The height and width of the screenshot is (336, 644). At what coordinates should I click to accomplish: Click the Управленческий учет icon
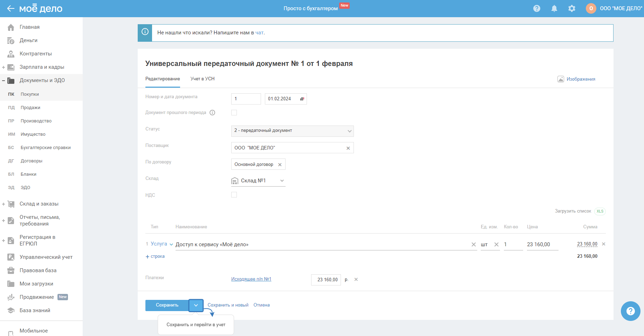[11, 257]
